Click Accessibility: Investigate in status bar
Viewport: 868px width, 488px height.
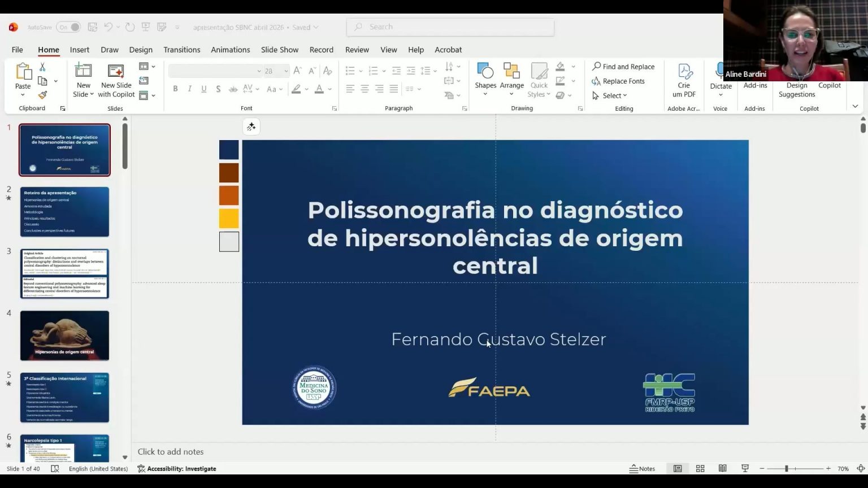177,469
